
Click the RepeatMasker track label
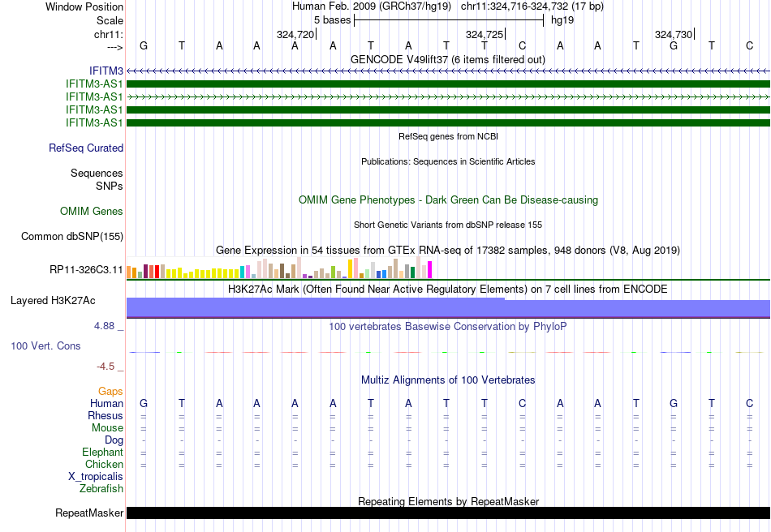pyautogui.click(x=89, y=513)
